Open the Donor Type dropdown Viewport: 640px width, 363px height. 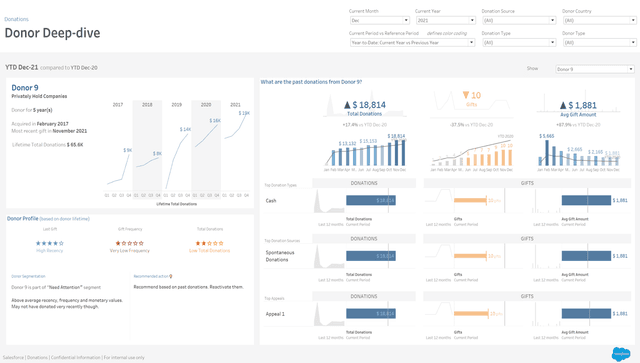pyautogui.click(x=600, y=42)
